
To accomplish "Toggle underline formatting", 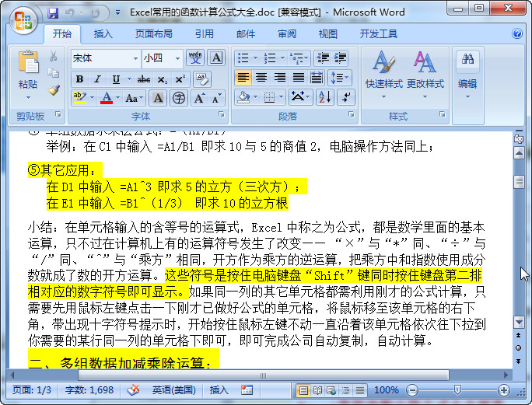I will coord(116,79).
